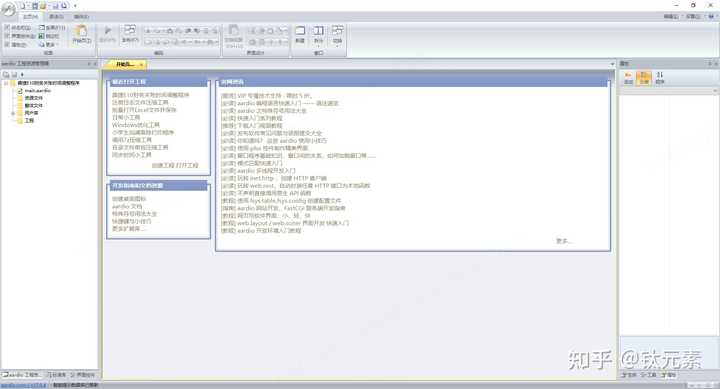720x389 pixels.
Task: Select the third ribbon tab
Action: pyautogui.click(x=81, y=17)
